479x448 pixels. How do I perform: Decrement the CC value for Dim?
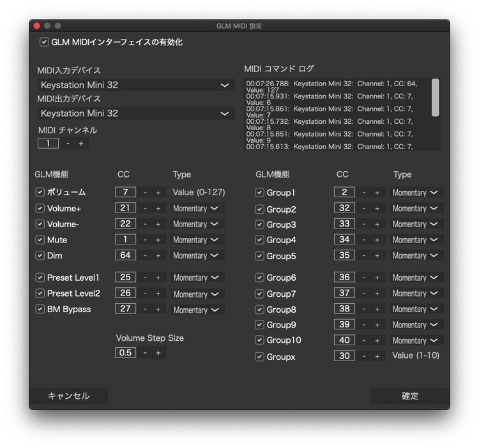[145, 255]
